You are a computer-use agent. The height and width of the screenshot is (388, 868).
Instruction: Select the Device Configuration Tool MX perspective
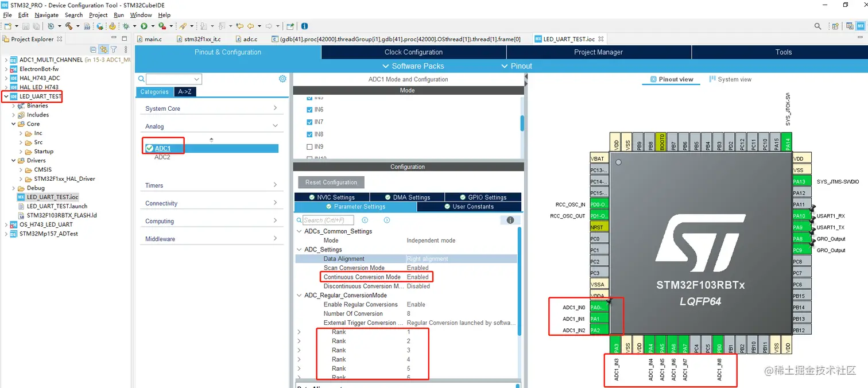[x=861, y=26]
